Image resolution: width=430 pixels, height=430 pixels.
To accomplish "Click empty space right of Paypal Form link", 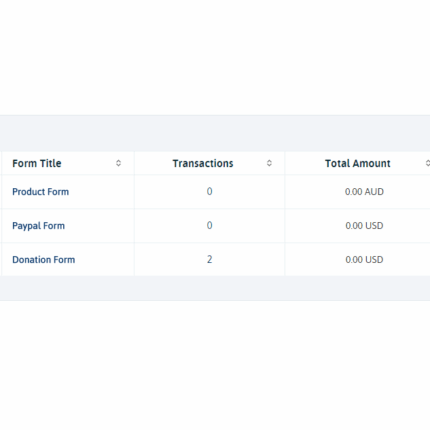I will [99, 226].
